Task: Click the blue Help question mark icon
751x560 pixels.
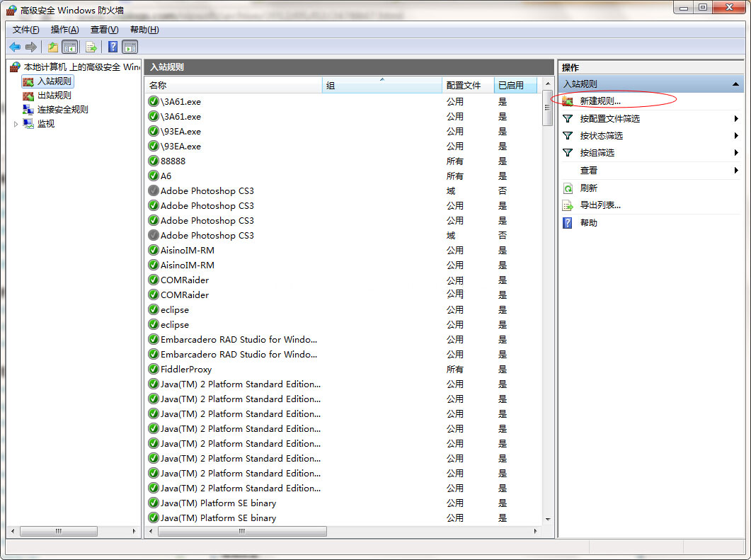Action: 113,47
